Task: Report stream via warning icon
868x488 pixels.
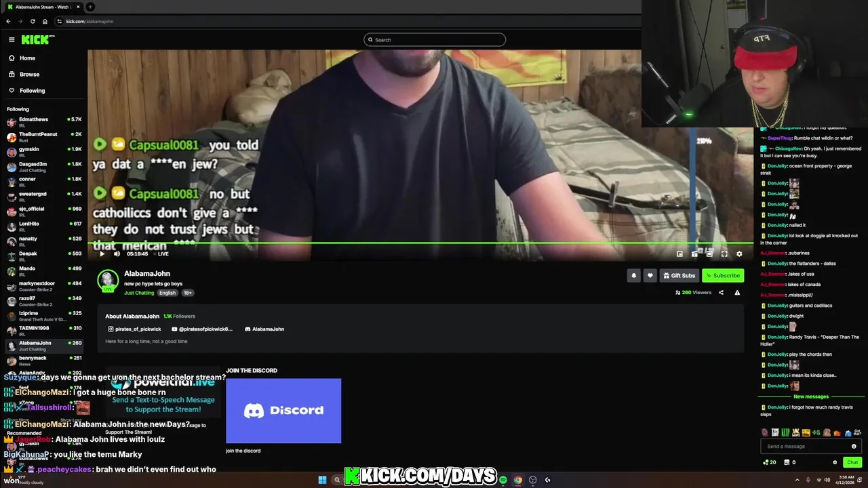Action: (x=737, y=293)
